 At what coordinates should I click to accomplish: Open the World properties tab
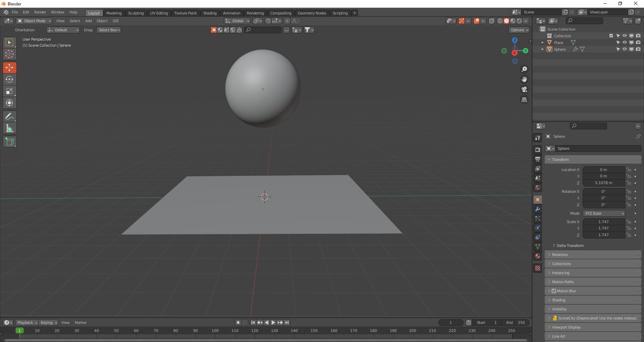pos(538,187)
